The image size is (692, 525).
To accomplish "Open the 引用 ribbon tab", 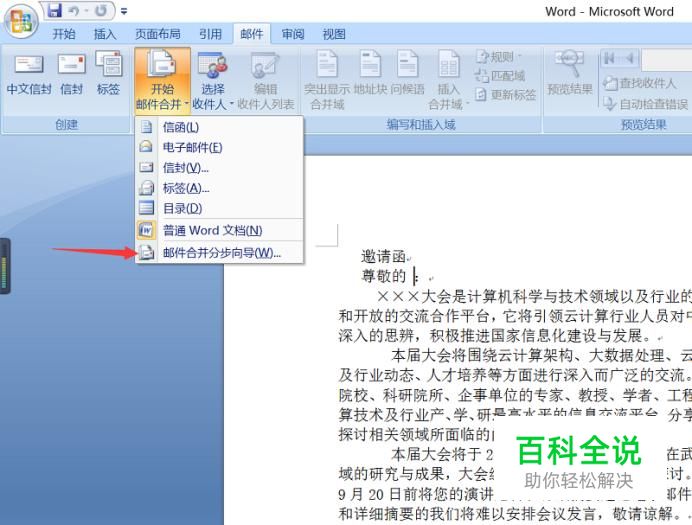I will (211, 34).
